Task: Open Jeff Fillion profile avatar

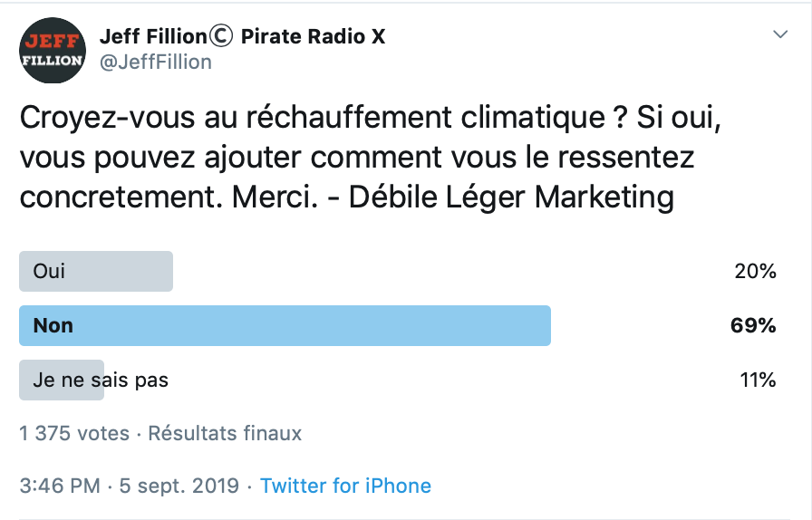Action: tap(53, 50)
